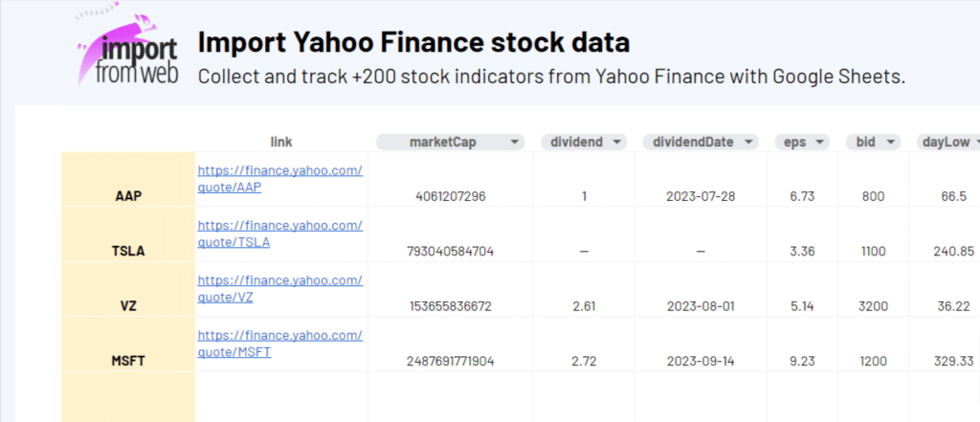
Task: Click the VZ bid value 3200
Action: [x=873, y=306]
